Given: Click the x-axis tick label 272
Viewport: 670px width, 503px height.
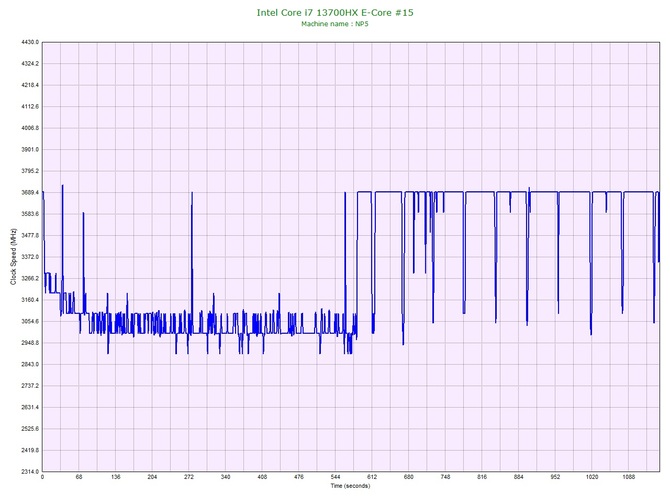Looking at the screenshot, I should (189, 477).
